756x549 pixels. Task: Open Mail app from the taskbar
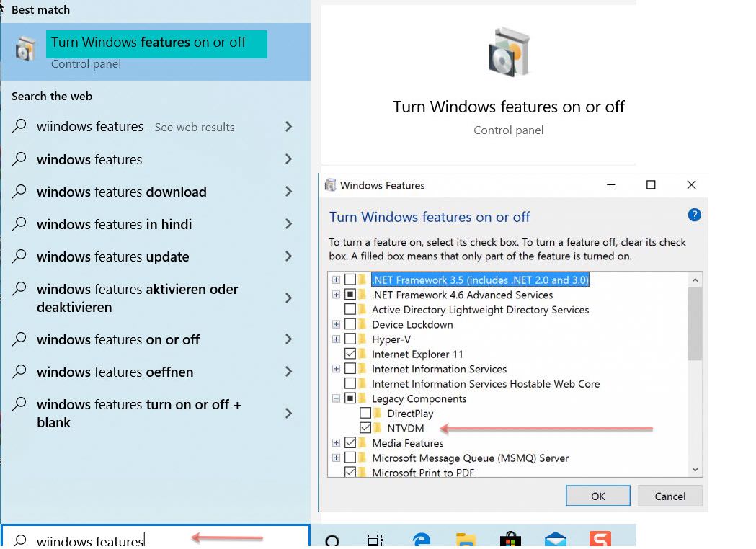coord(555,540)
